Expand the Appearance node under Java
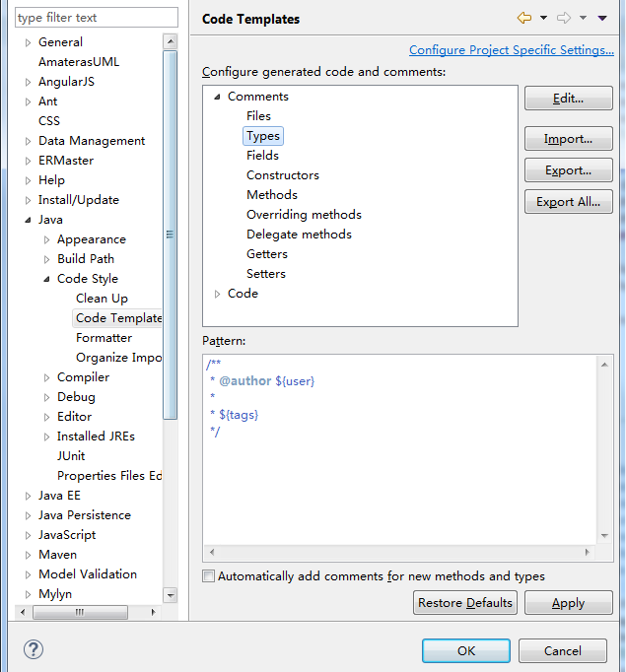The height and width of the screenshot is (672, 626). pos(46,239)
